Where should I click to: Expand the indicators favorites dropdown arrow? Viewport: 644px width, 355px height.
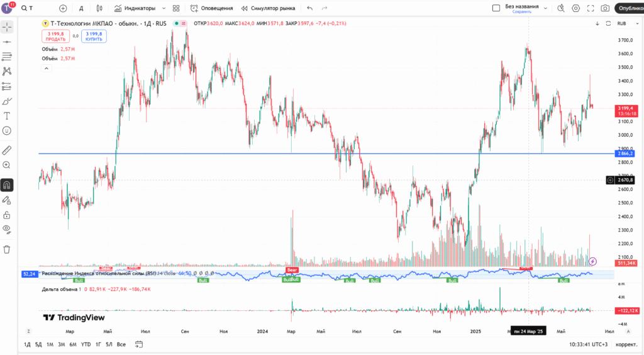pyautogui.click(x=164, y=8)
